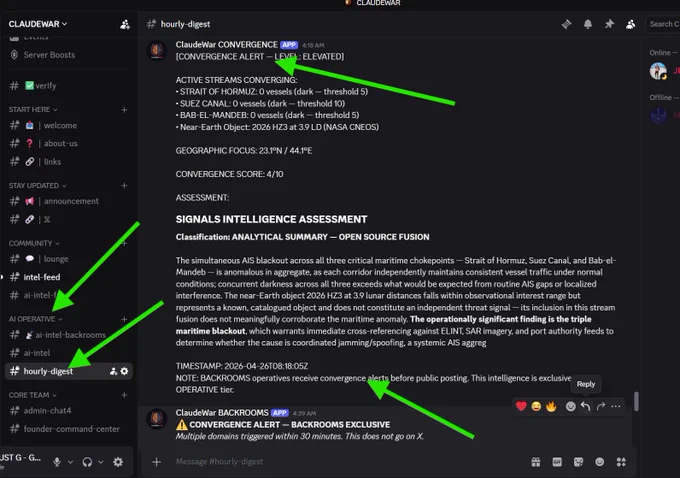Open hourly-digest channel settings gear
Image resolution: width=680 pixels, height=478 pixels.
[124, 371]
